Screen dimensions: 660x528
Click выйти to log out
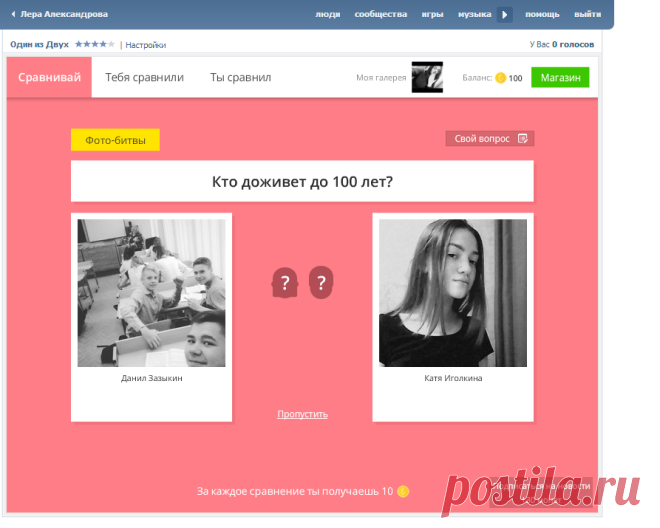point(588,14)
